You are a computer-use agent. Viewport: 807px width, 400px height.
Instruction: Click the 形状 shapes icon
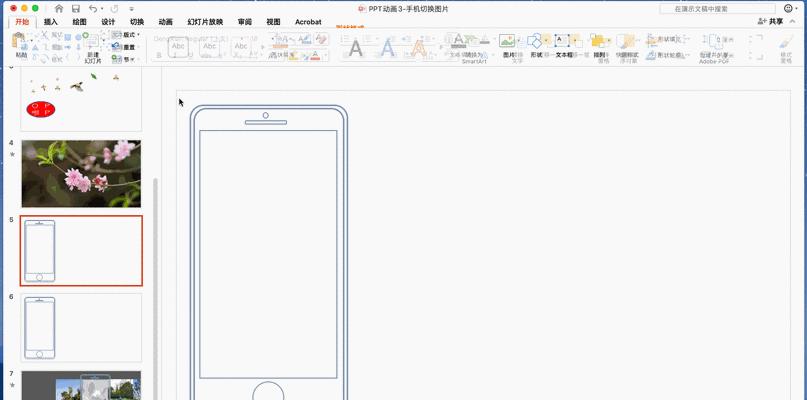pos(535,41)
